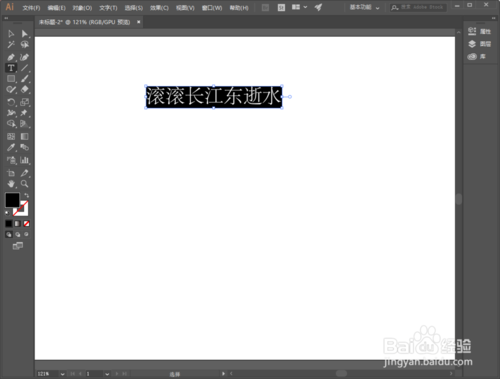Enable Draw Normal mode
This screenshot has height=379, width=500.
(9, 235)
